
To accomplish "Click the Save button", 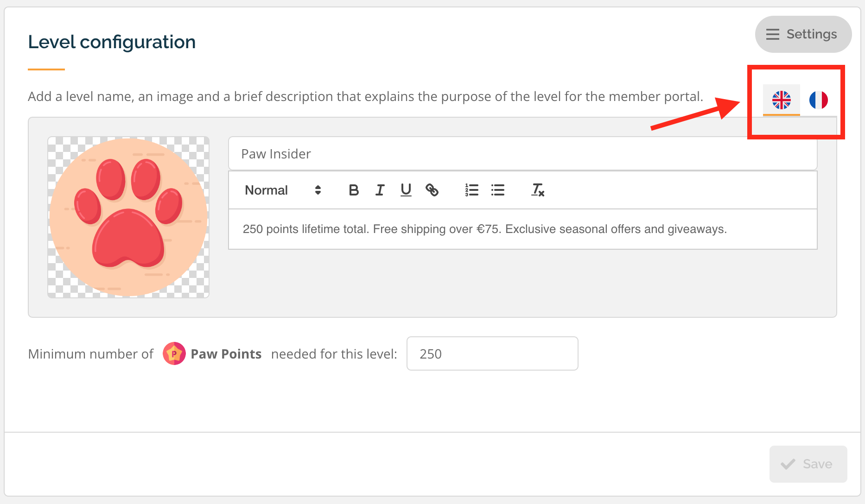I will [808, 464].
